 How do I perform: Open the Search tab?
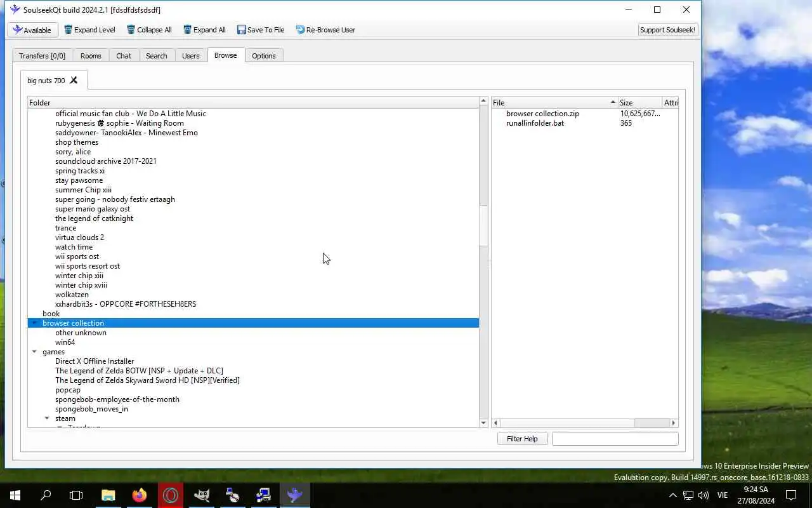(157, 56)
